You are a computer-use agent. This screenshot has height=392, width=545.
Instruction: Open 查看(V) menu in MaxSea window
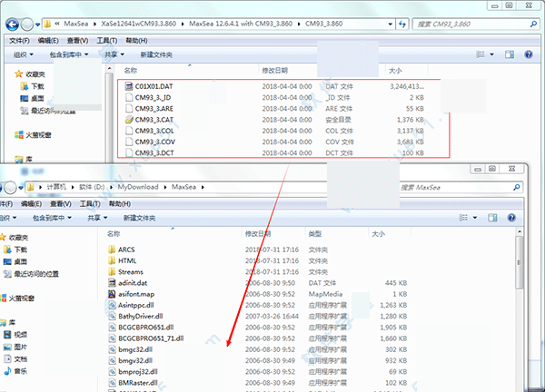(x=61, y=204)
